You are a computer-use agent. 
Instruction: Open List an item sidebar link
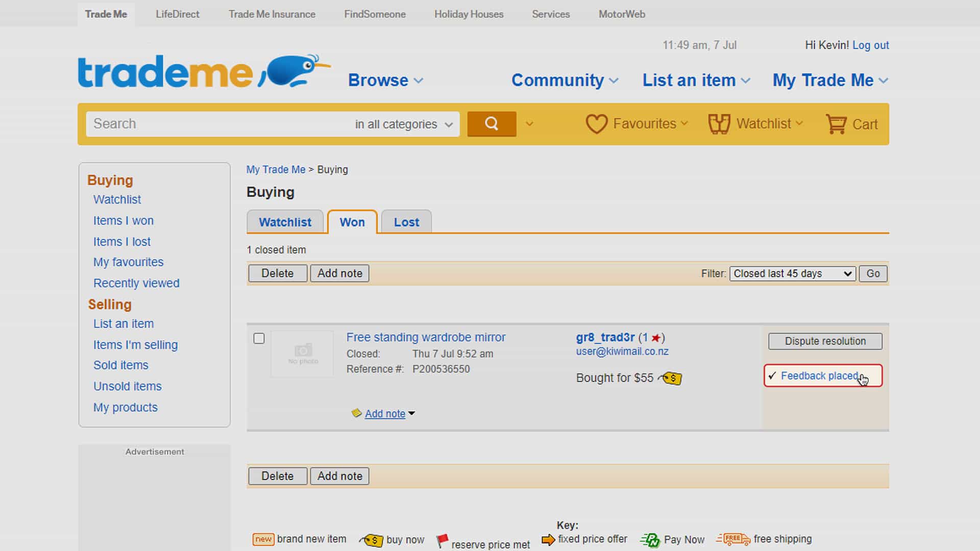pos(123,324)
